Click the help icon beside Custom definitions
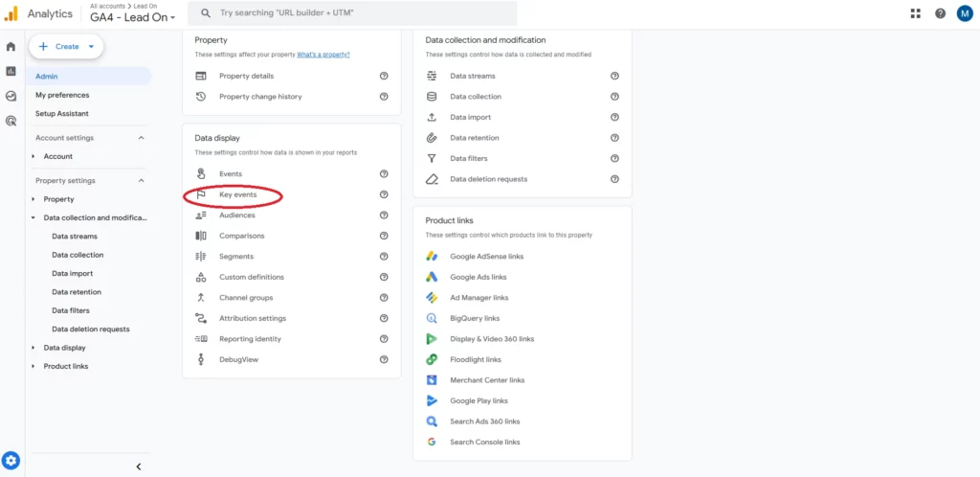The image size is (980, 477). (x=384, y=277)
